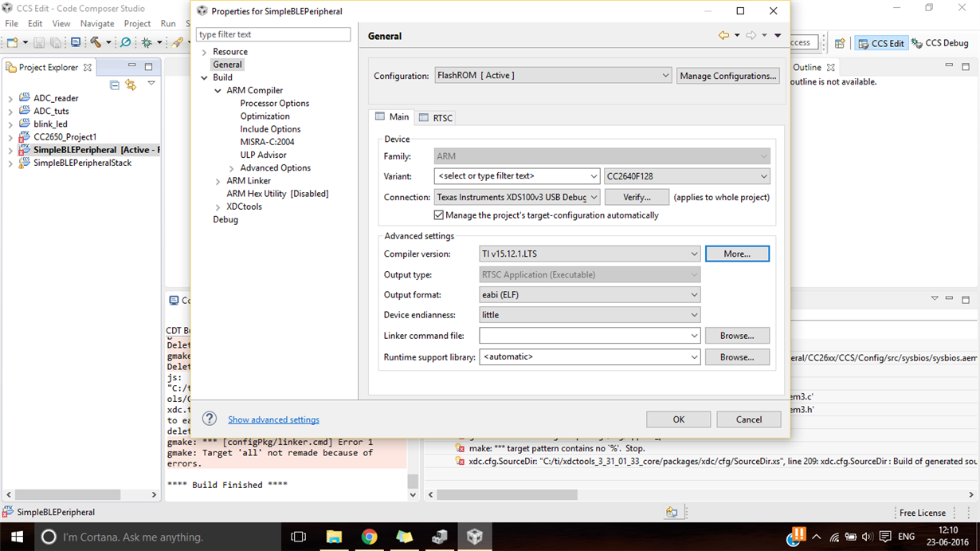Collapse the ARM Compiler node
This screenshot has width=980, height=551.
pyautogui.click(x=218, y=91)
